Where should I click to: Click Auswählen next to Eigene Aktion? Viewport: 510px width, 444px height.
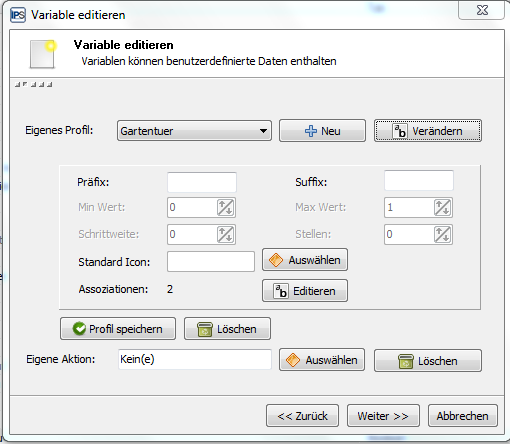[322, 360]
